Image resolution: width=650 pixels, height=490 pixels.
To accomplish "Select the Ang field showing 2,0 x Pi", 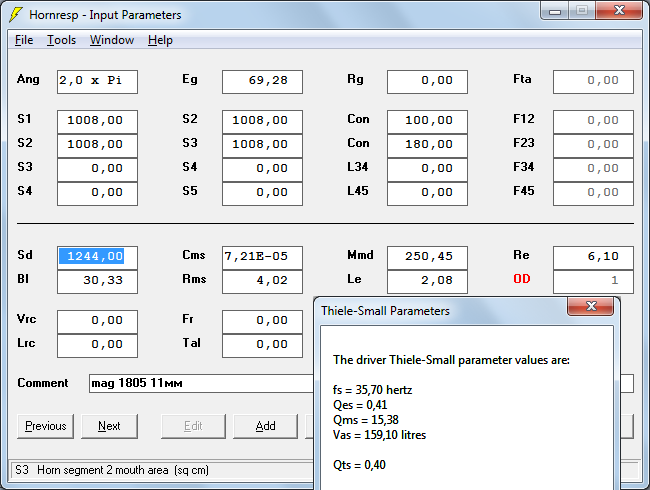I will (x=97, y=82).
